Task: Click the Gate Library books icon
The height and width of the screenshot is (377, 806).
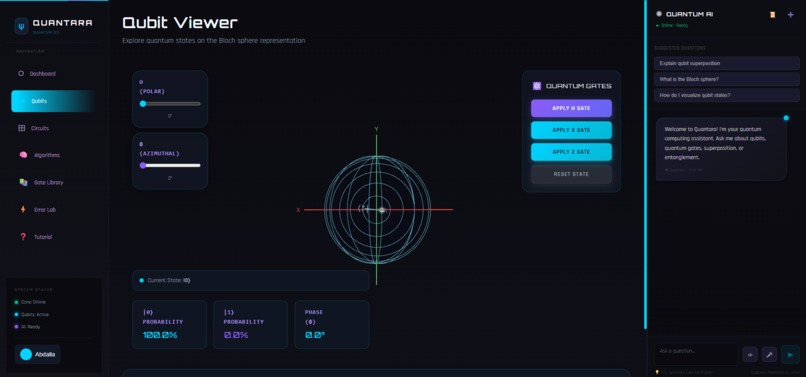Action: tap(23, 182)
